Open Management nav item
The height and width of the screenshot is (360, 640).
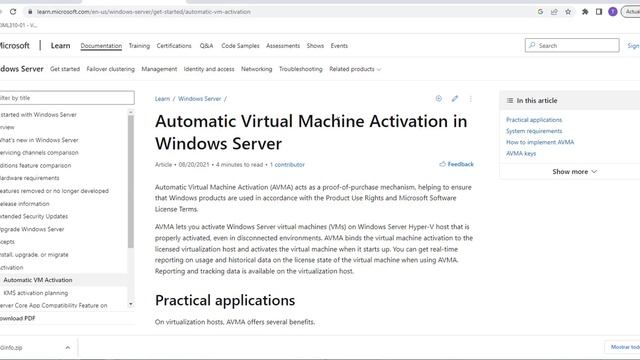(x=159, y=69)
